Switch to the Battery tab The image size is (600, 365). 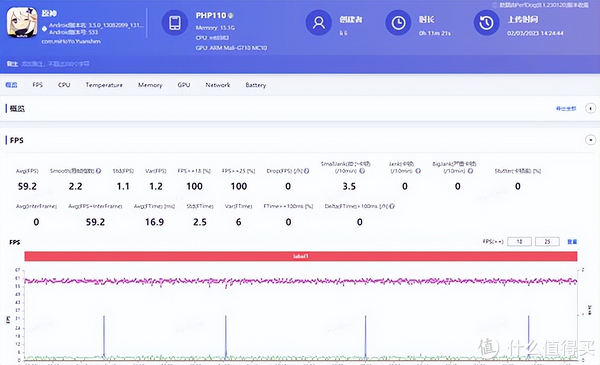click(x=256, y=85)
